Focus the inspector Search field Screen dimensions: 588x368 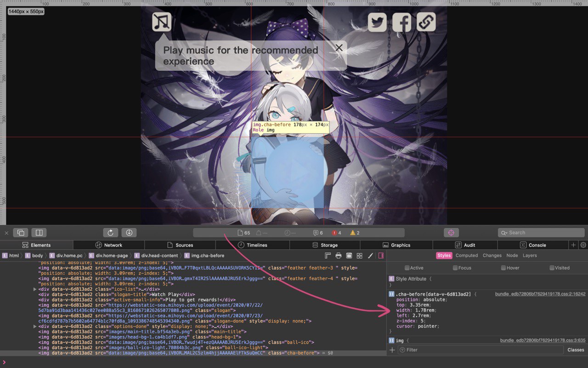541,233
